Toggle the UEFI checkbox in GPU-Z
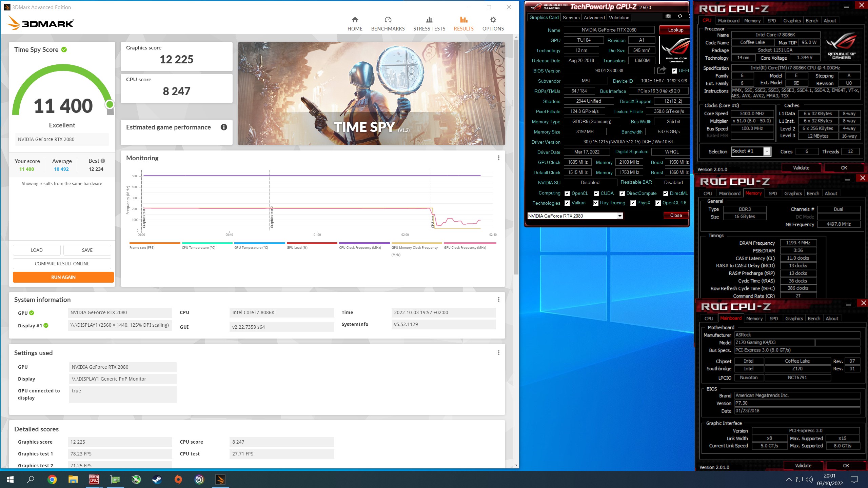The width and height of the screenshot is (868, 488). (x=674, y=71)
